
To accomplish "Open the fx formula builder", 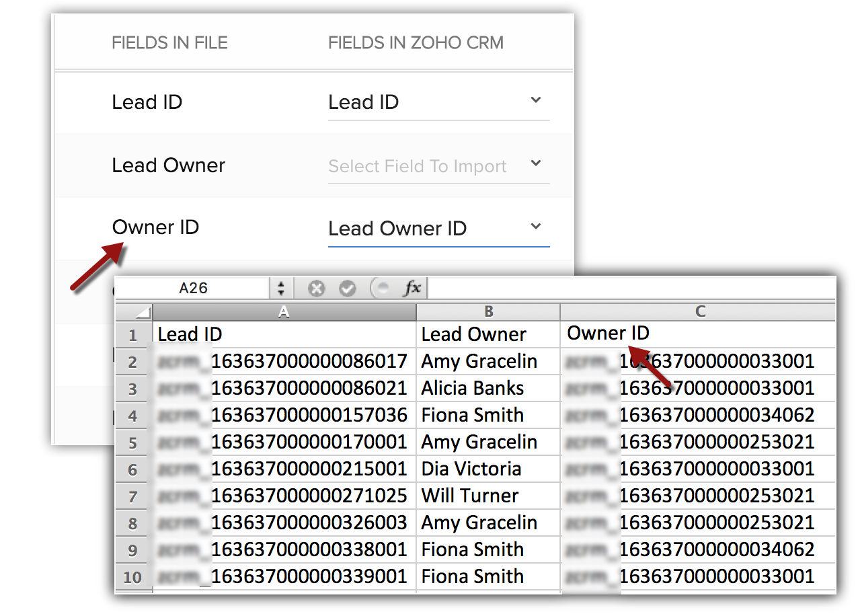I will 412,288.
